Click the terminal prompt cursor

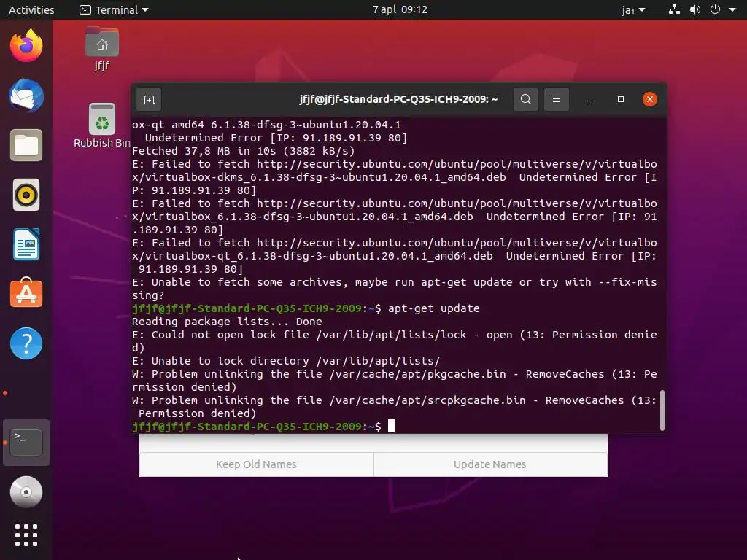[391, 426]
